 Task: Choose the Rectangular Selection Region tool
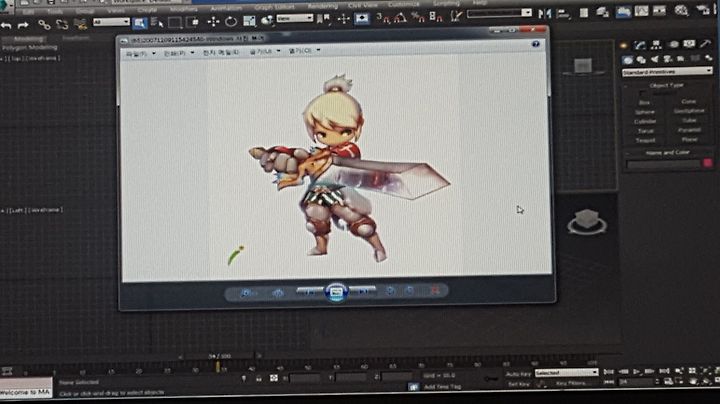[175, 22]
